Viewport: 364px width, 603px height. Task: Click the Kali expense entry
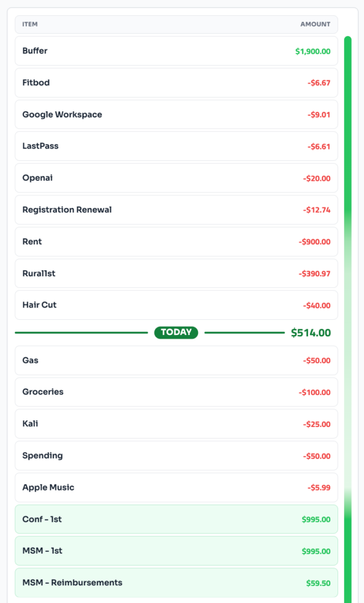(x=176, y=424)
